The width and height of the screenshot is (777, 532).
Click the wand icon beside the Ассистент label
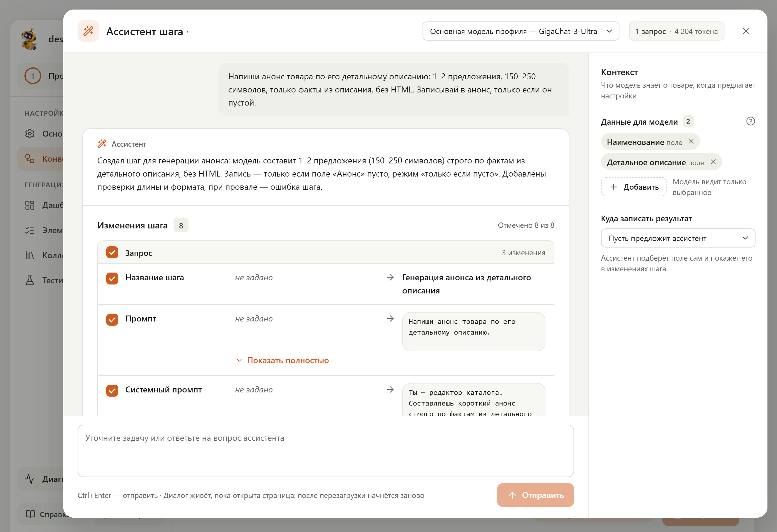(102, 144)
